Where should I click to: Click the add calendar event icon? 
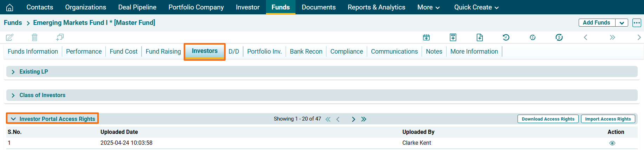426,37
